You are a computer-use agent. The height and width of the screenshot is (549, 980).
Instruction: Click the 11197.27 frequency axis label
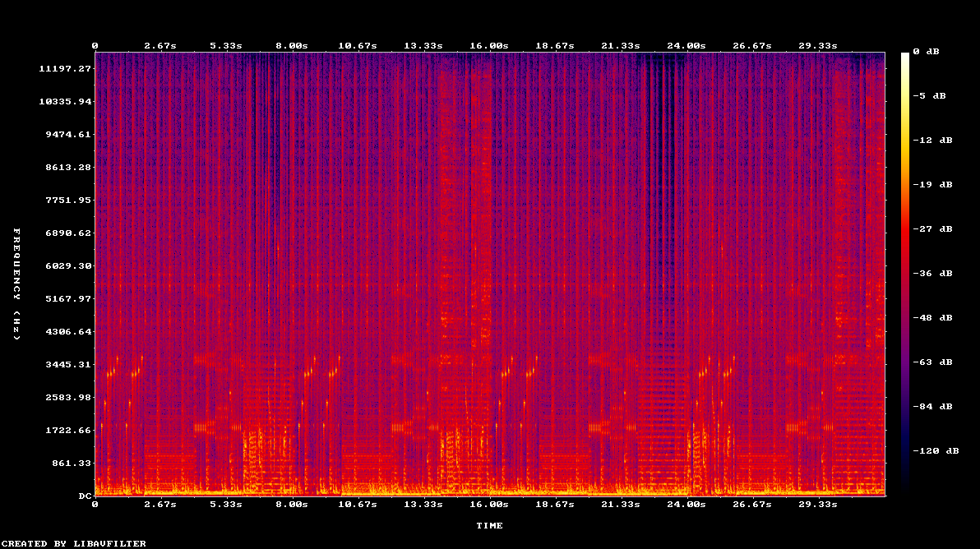65,69
